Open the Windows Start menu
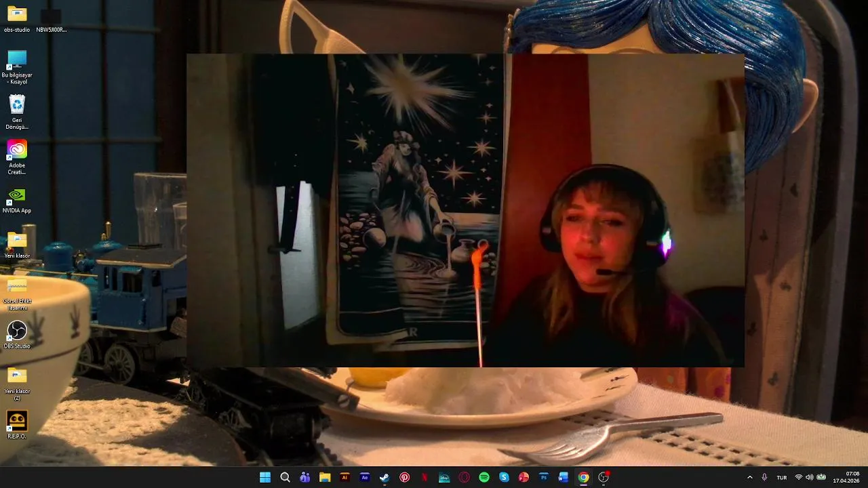Viewport: 868px width, 488px height. point(265,477)
